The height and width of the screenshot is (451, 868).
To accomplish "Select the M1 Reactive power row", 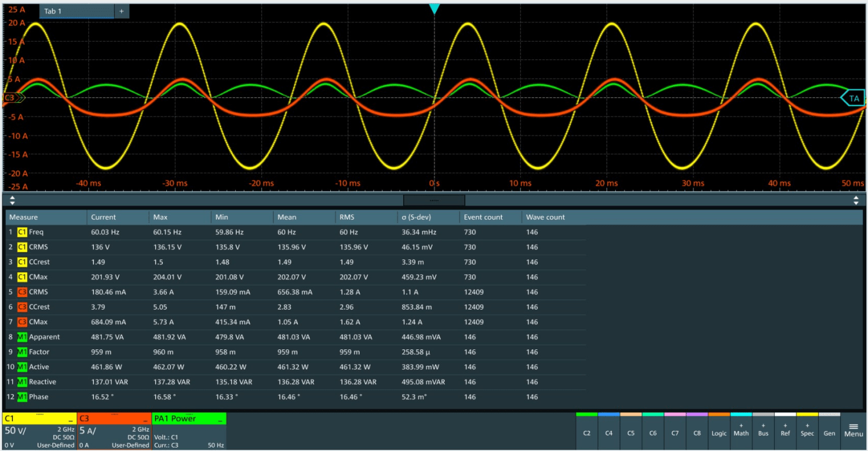I will 296,382.
